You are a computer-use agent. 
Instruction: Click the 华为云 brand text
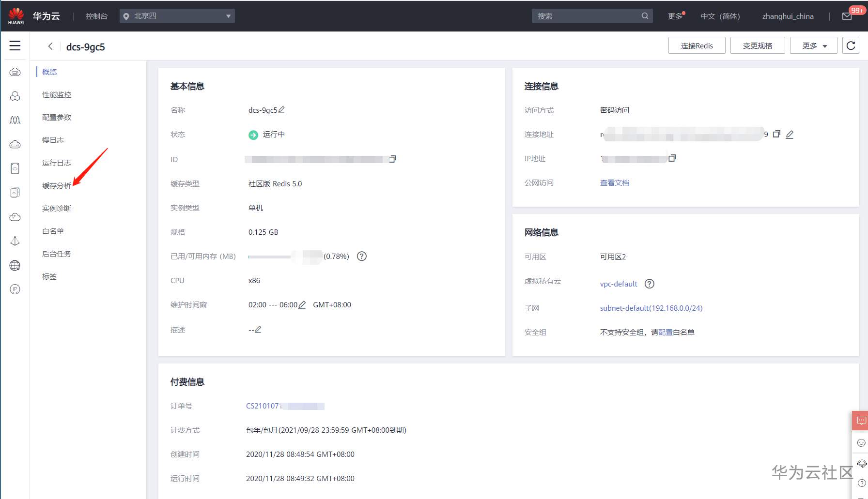(46, 16)
